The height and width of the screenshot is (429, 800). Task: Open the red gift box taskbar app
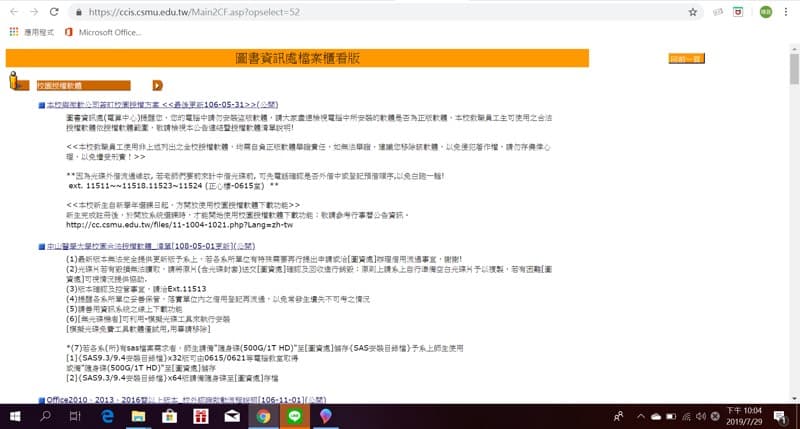(201, 417)
